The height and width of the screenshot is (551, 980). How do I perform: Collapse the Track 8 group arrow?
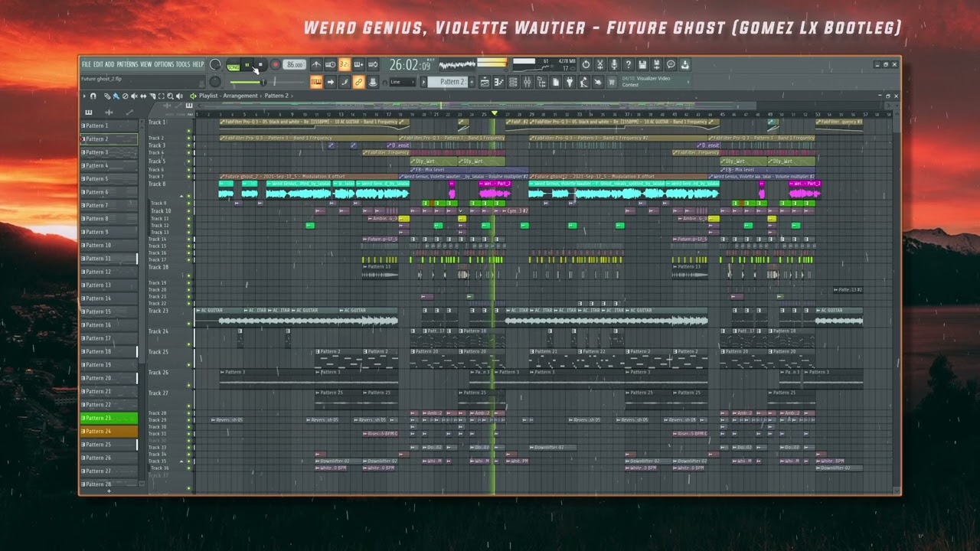click(x=181, y=196)
